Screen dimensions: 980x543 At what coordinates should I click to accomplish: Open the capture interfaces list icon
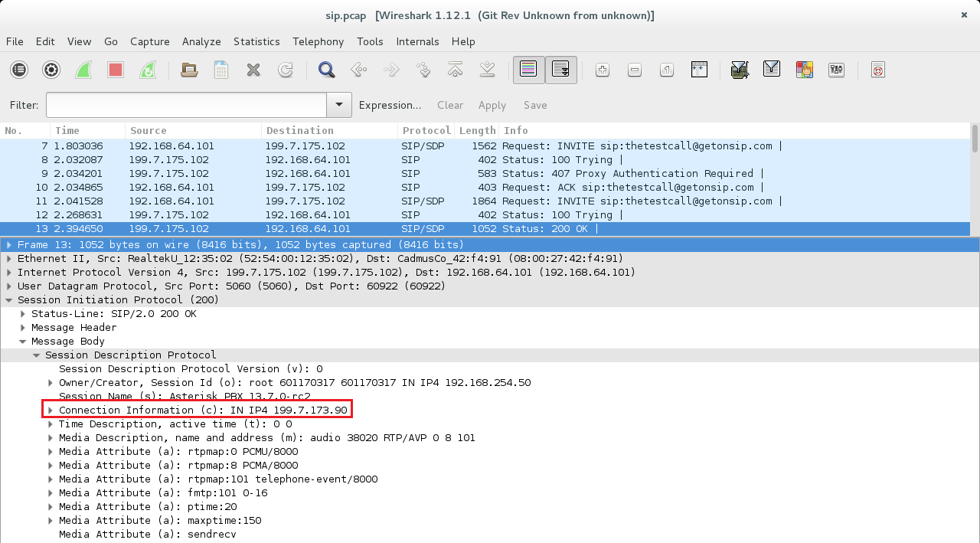pos(19,70)
